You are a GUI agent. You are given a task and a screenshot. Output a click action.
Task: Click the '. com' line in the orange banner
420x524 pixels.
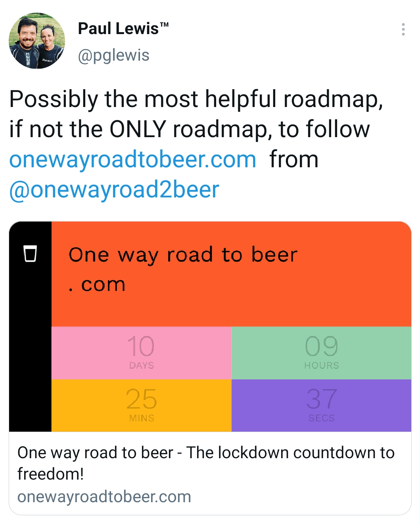[x=98, y=285]
